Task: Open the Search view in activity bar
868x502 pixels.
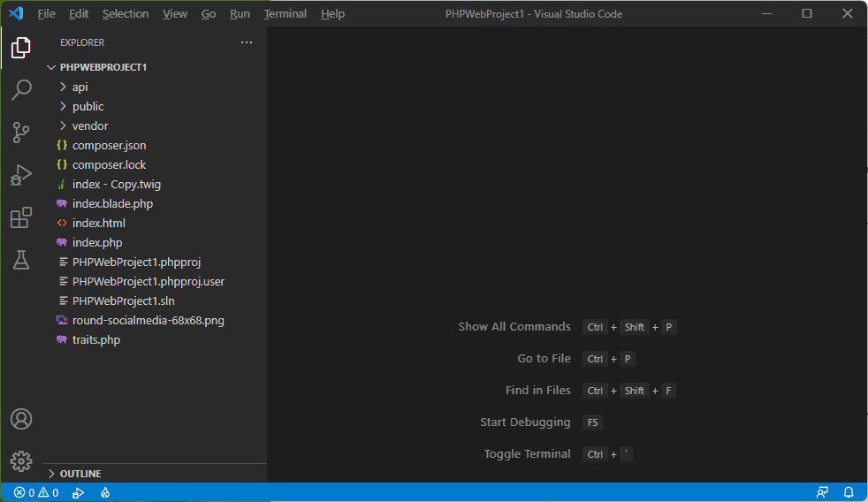Action: coord(21,89)
